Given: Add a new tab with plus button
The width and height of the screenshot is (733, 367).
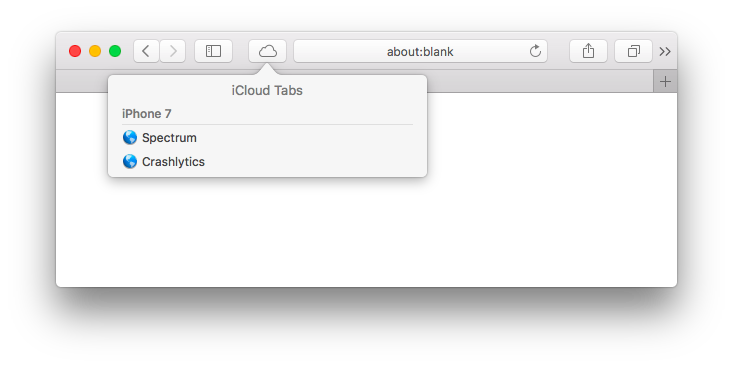Looking at the screenshot, I should click(665, 82).
